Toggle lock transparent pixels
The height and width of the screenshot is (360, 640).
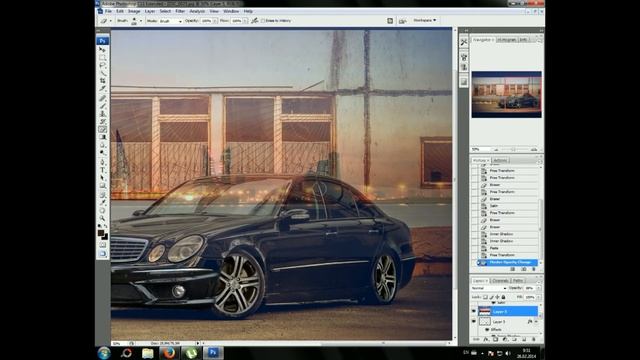(x=486, y=297)
